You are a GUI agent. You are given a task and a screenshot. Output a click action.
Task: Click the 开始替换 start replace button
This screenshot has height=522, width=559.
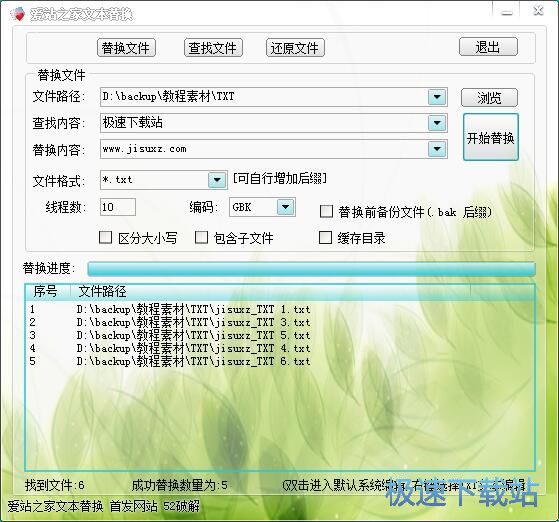point(491,137)
